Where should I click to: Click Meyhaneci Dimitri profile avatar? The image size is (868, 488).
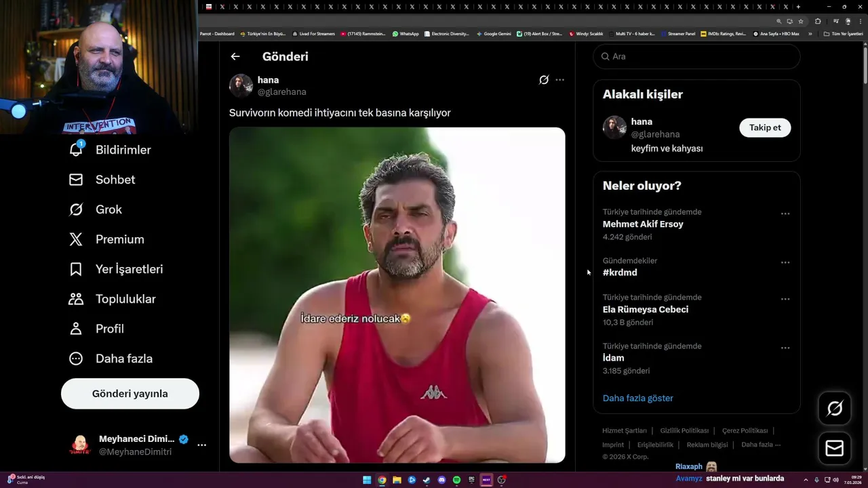80,445
